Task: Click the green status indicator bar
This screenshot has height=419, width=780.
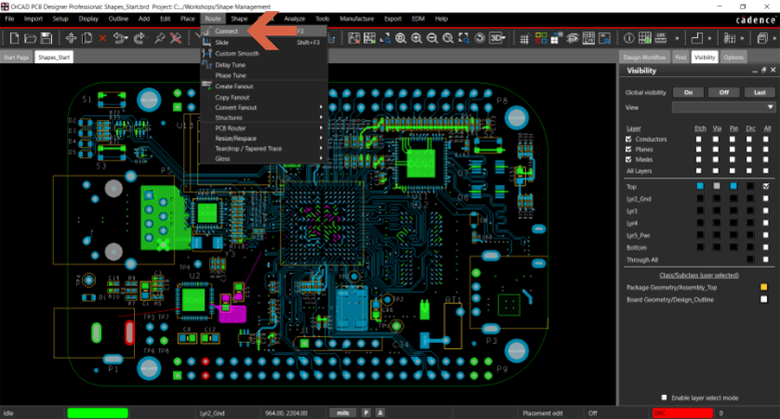Action: pos(98,413)
